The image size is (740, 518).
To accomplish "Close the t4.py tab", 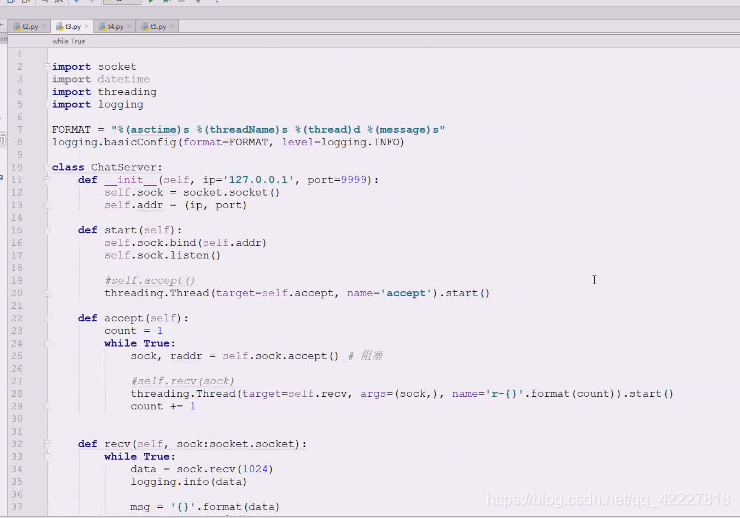I will [x=129, y=27].
